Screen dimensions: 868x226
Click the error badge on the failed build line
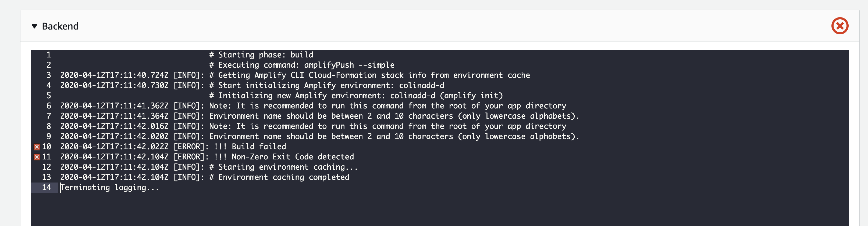[x=37, y=146]
